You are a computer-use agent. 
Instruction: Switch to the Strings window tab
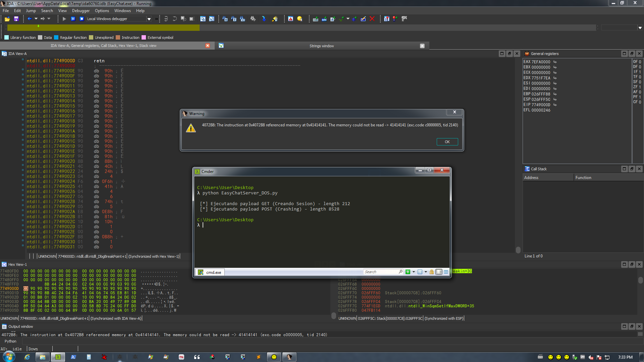[x=321, y=46]
